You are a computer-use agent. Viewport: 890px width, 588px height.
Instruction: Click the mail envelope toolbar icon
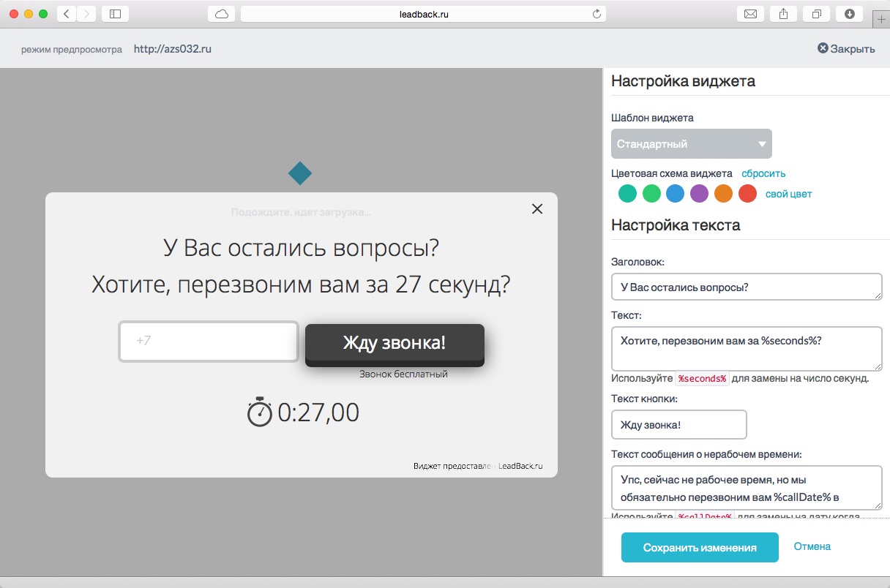[x=750, y=14]
